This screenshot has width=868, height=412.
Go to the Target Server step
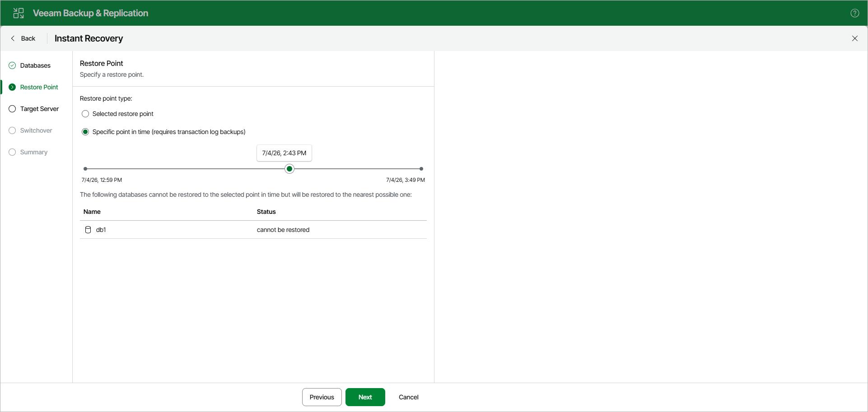pos(39,109)
